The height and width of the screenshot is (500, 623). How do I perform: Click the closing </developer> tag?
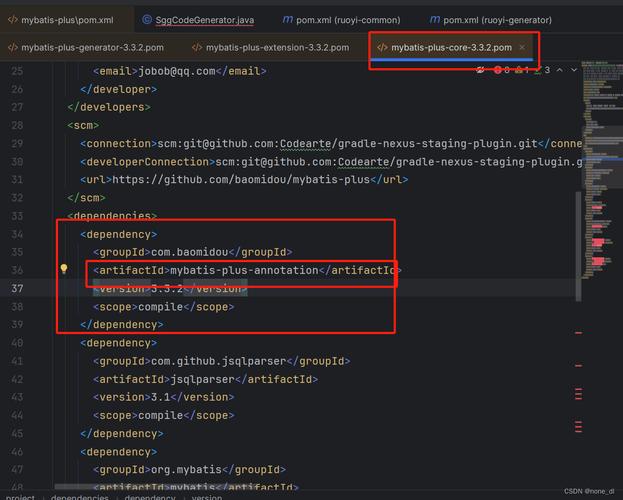coord(118,89)
